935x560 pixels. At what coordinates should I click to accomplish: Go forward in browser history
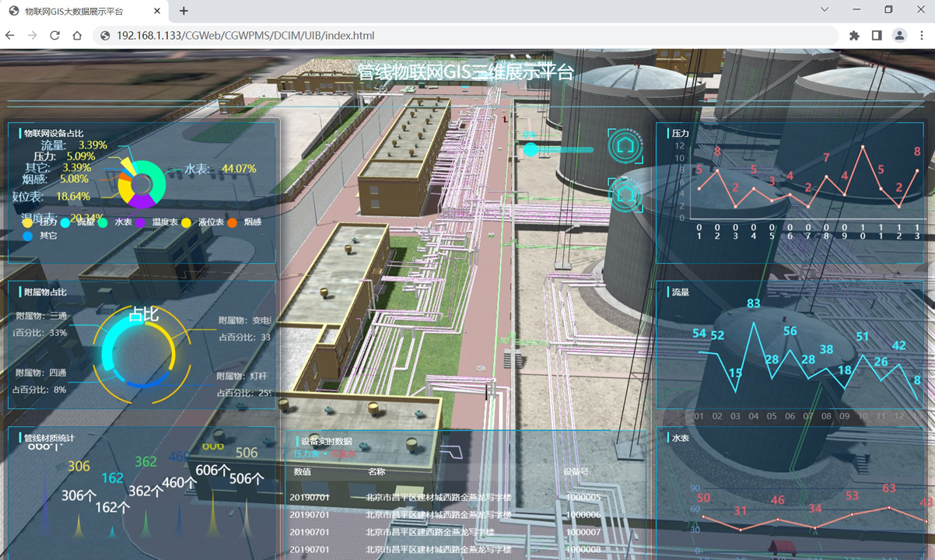pyautogui.click(x=33, y=35)
